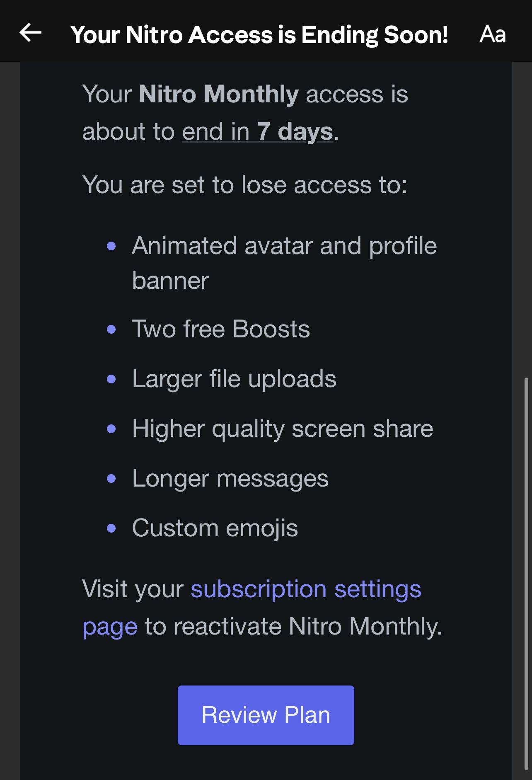
Task: Click the bullet dot beside "Longer messages"
Action: tap(111, 479)
